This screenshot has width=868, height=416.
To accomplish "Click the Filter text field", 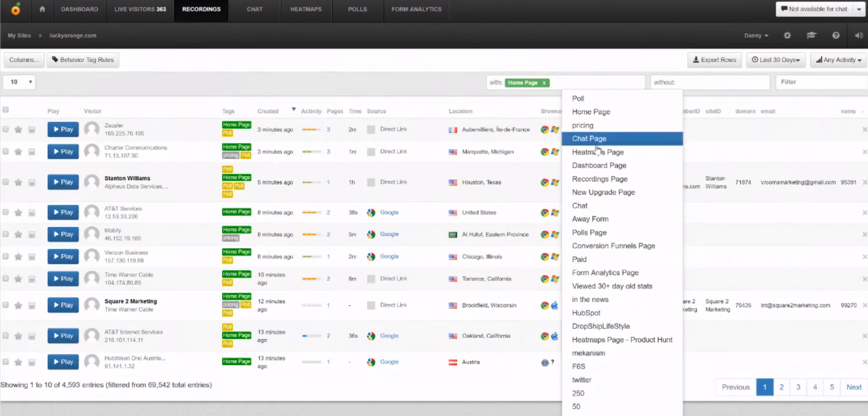I will point(822,82).
